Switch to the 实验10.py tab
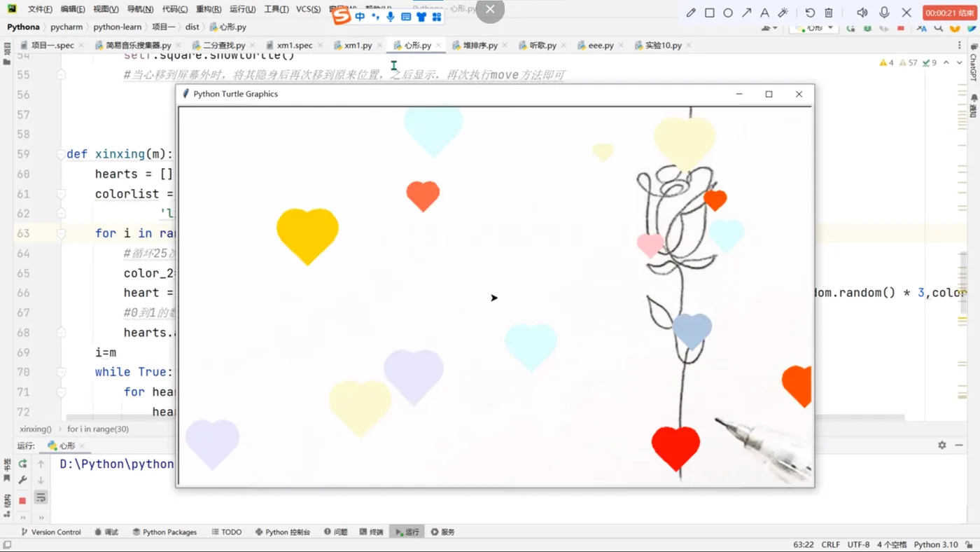 (663, 45)
